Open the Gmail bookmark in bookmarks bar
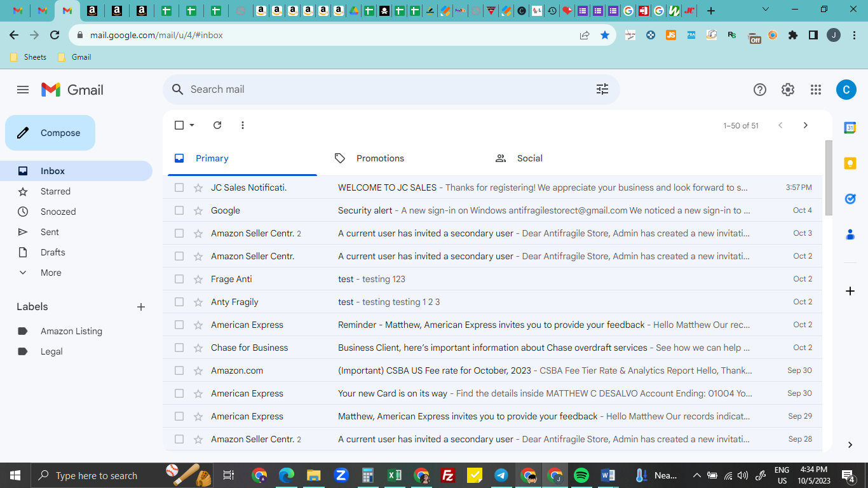This screenshot has width=868, height=488. [x=74, y=57]
